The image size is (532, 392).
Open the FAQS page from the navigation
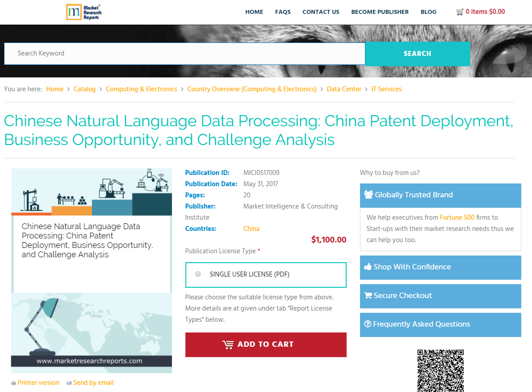tap(283, 12)
